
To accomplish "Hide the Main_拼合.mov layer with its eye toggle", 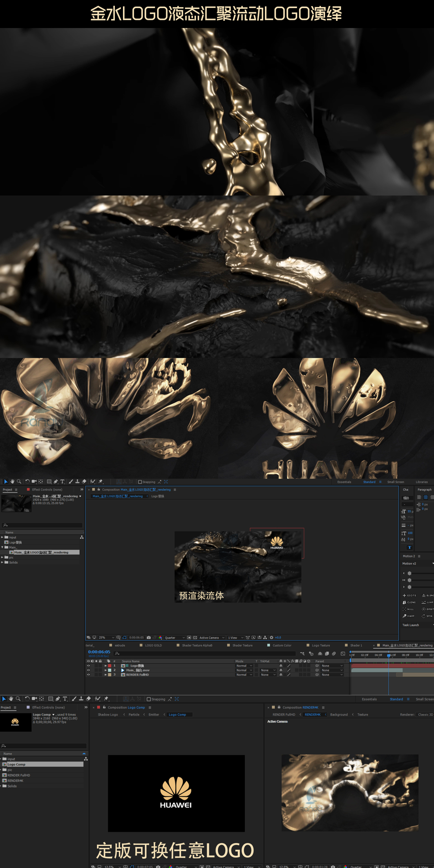I will tap(88, 670).
